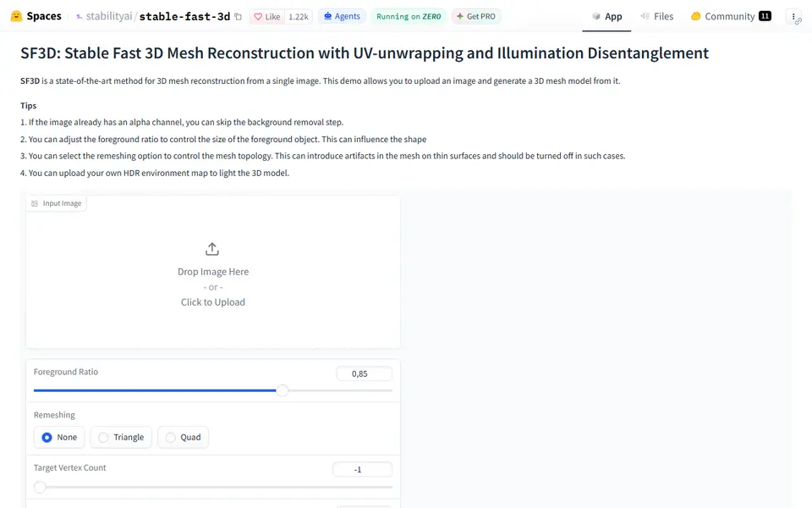Select the None remeshing option

pyautogui.click(x=59, y=437)
